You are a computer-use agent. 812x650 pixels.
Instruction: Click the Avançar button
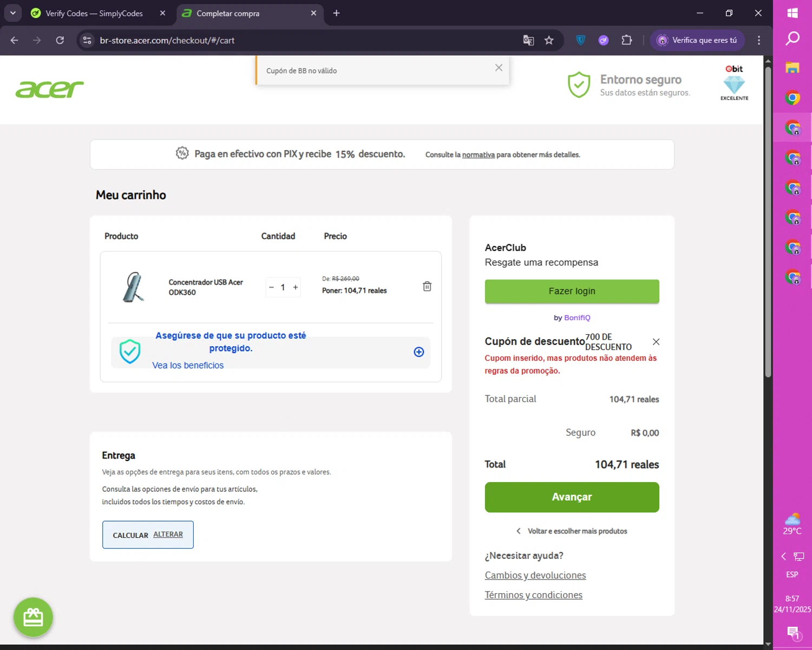click(x=572, y=497)
